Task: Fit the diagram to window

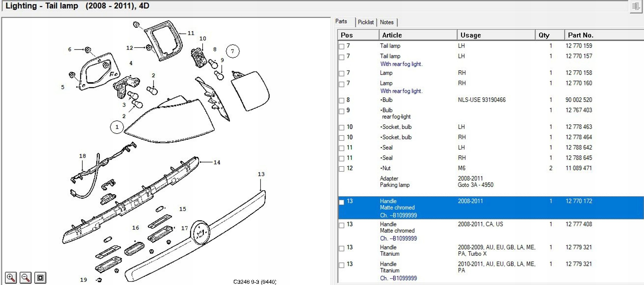Action: point(40,278)
